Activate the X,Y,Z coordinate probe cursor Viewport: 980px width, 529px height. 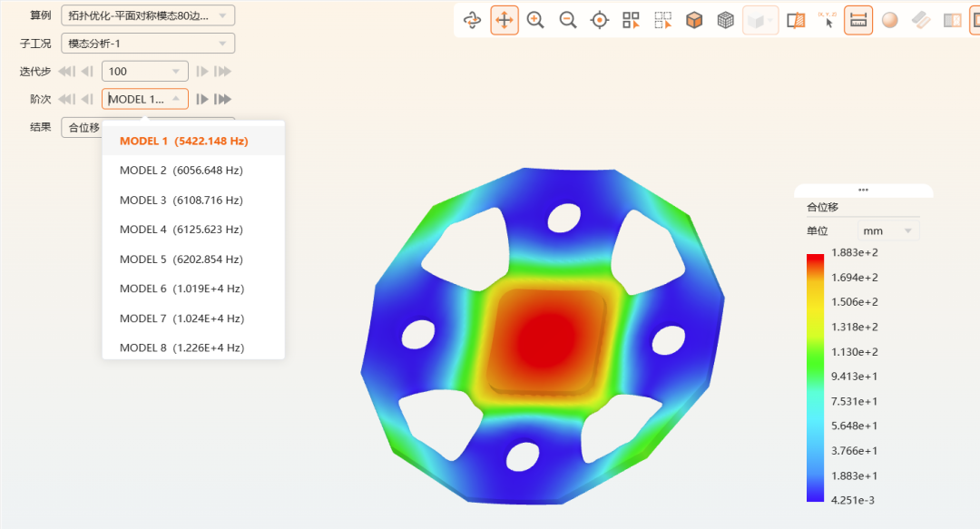pyautogui.click(x=827, y=20)
